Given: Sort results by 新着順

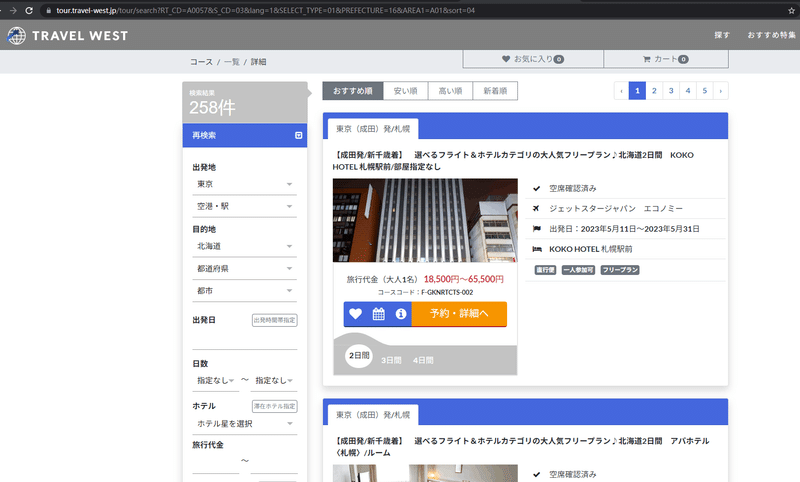Looking at the screenshot, I should [495, 91].
